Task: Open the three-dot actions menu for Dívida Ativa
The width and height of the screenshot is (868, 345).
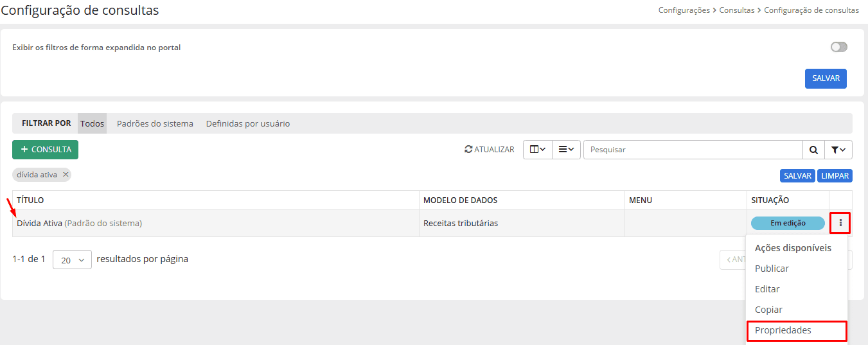Action: pyautogui.click(x=840, y=224)
